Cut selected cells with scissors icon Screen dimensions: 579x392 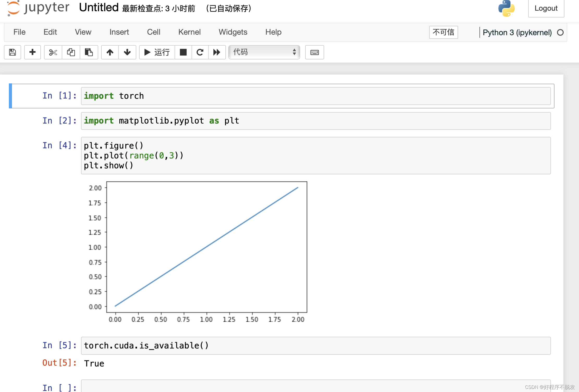[53, 52]
